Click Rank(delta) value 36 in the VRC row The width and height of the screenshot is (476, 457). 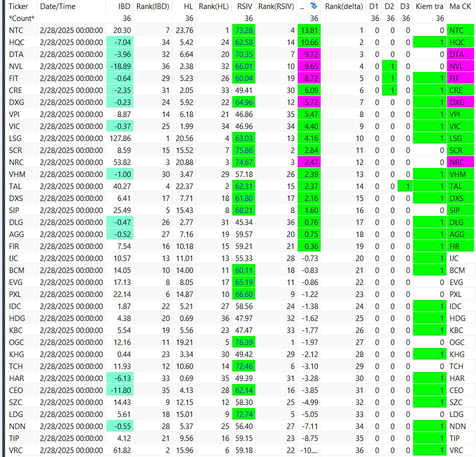tap(360, 450)
